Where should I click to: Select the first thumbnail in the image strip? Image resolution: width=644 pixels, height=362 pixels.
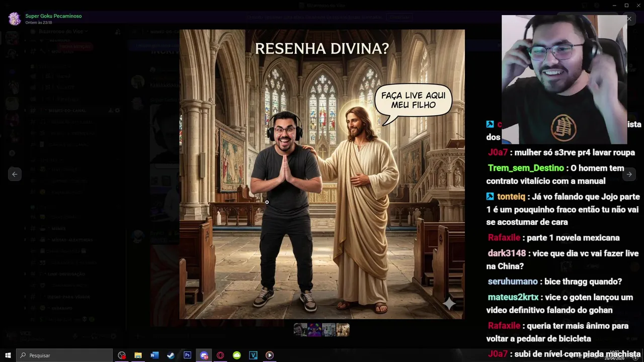coord(300,330)
